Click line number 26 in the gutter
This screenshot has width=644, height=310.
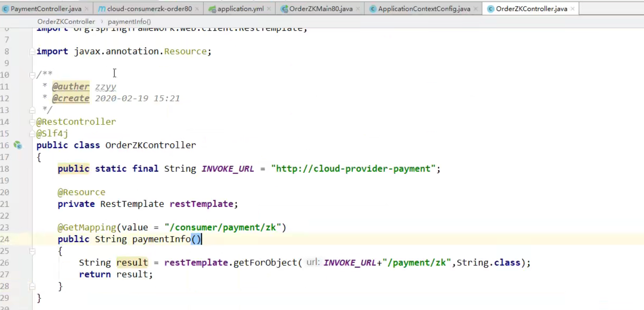coord(5,263)
